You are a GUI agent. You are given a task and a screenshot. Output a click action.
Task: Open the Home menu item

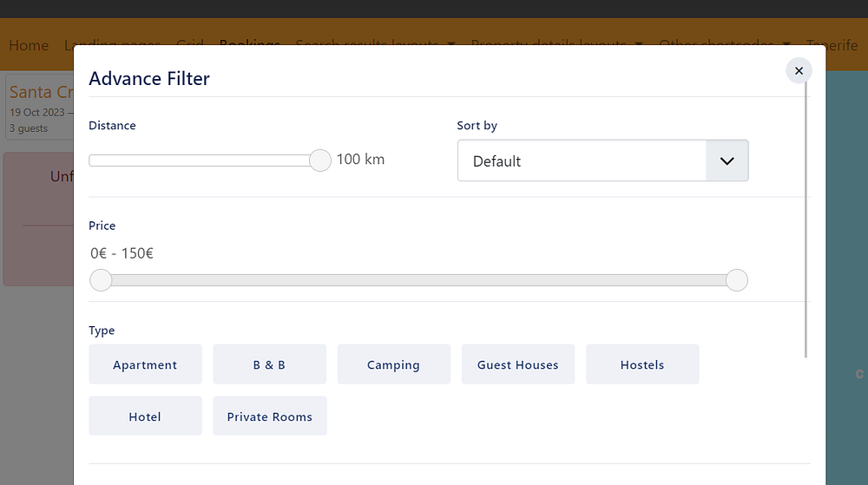point(29,45)
